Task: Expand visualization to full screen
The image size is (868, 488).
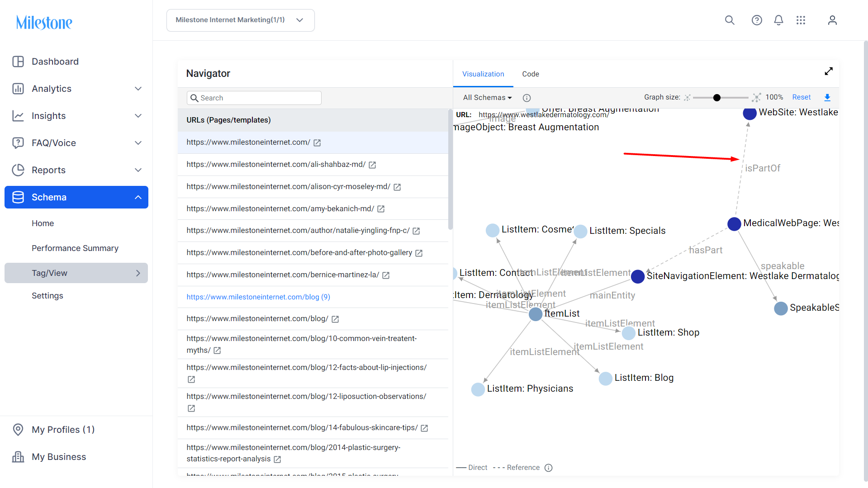Action: 829,71
